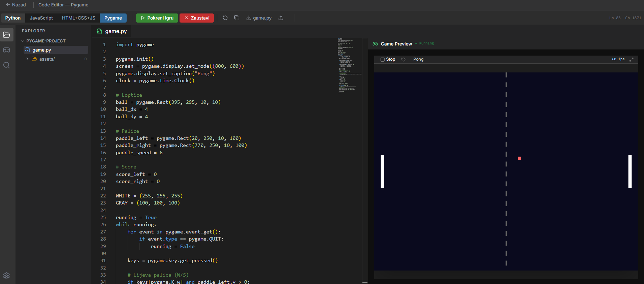Run the game with Pokreni Igru
This screenshot has width=644, height=284.
(157, 18)
